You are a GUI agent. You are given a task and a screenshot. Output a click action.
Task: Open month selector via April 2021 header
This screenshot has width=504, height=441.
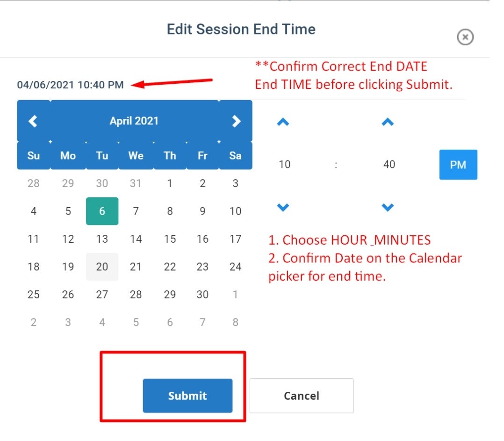click(134, 121)
